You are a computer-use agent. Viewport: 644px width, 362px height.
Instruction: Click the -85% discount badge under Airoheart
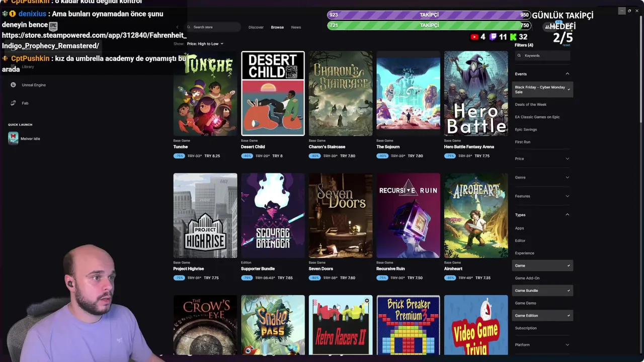(x=450, y=278)
